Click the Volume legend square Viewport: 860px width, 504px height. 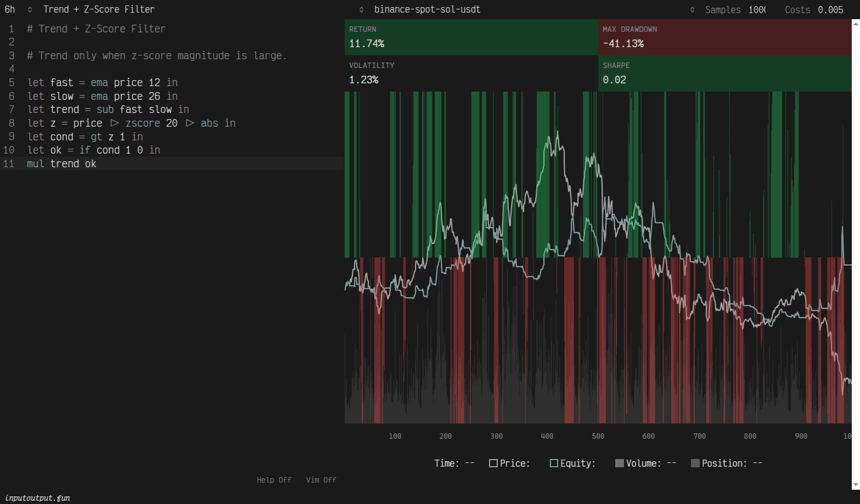(619, 463)
